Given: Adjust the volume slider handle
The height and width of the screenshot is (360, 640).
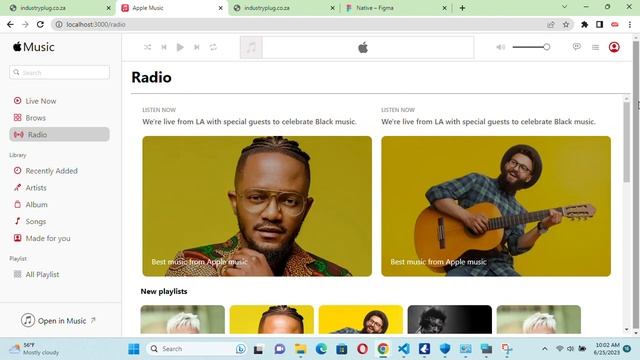Looking at the screenshot, I should pos(547,47).
